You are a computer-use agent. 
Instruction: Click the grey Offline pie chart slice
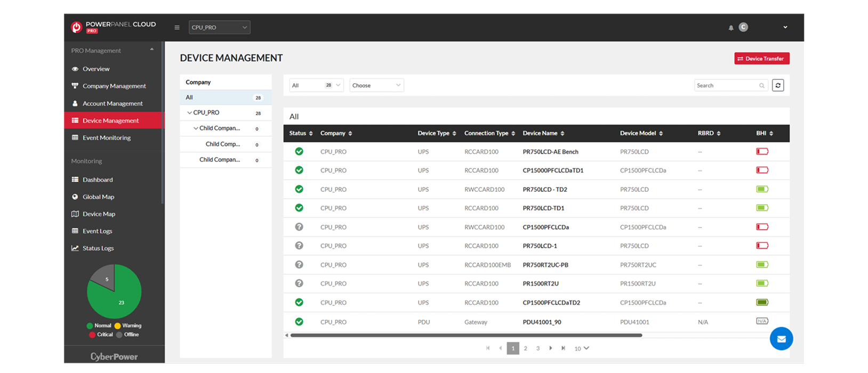coord(105,277)
